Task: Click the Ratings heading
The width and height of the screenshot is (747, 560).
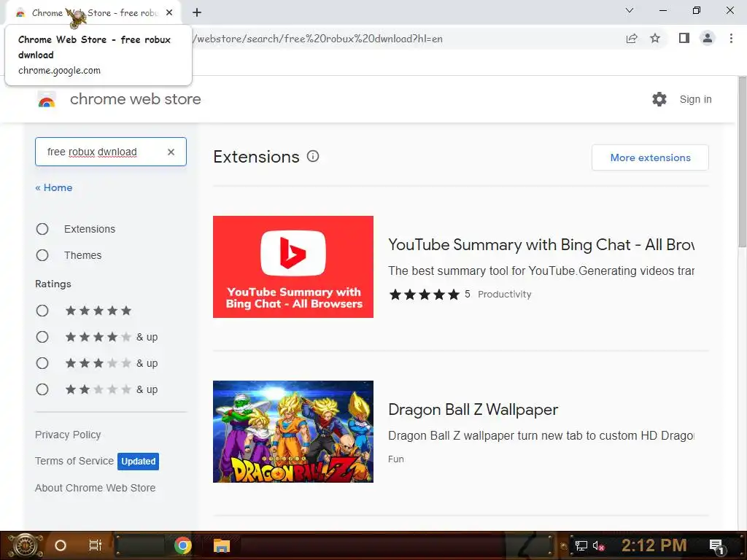Action: (x=53, y=284)
